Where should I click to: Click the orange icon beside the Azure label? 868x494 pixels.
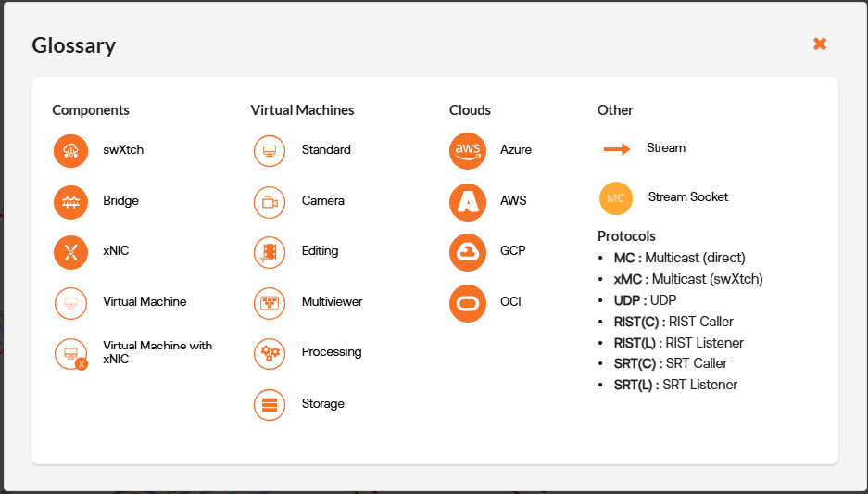[468, 151]
